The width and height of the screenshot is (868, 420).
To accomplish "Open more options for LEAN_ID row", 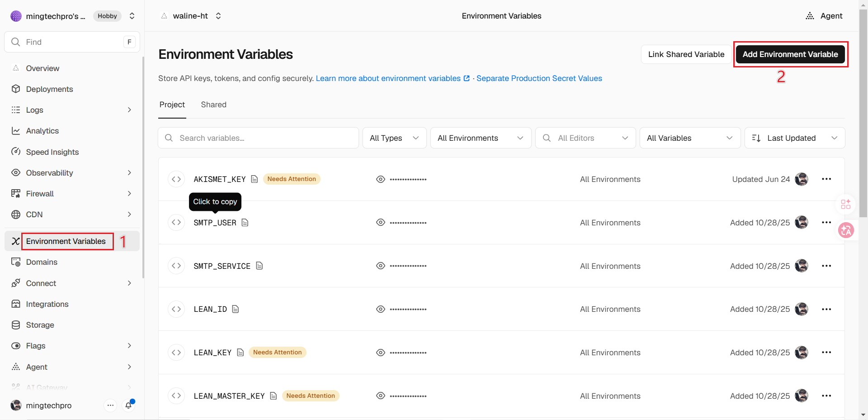I will 826,309.
